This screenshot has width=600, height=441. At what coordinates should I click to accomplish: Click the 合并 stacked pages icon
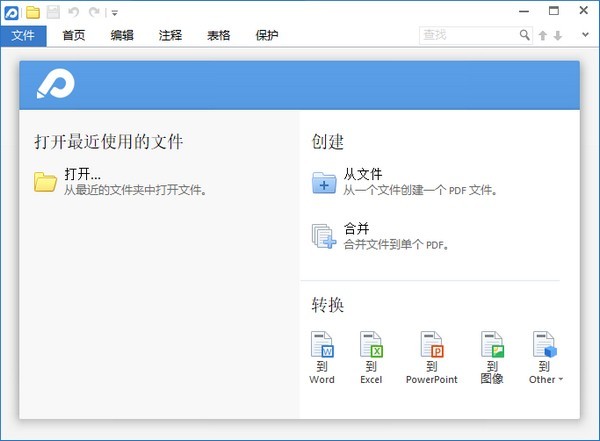tap(324, 236)
